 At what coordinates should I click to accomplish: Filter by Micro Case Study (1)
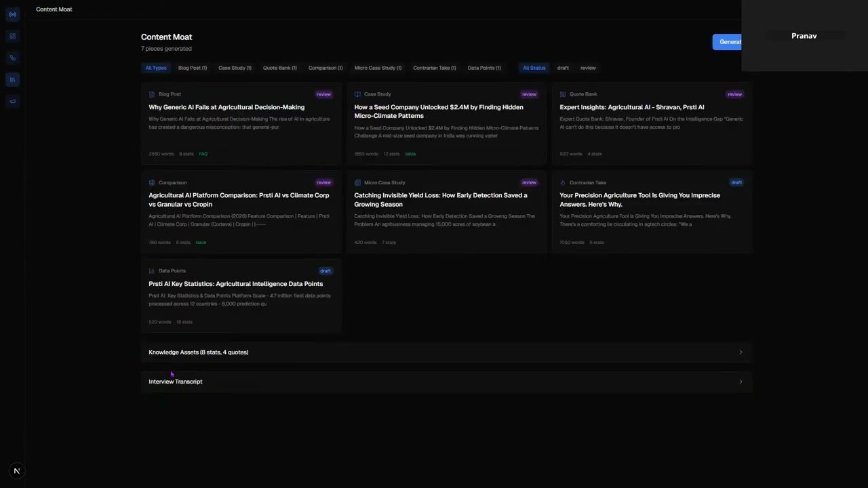click(x=378, y=68)
